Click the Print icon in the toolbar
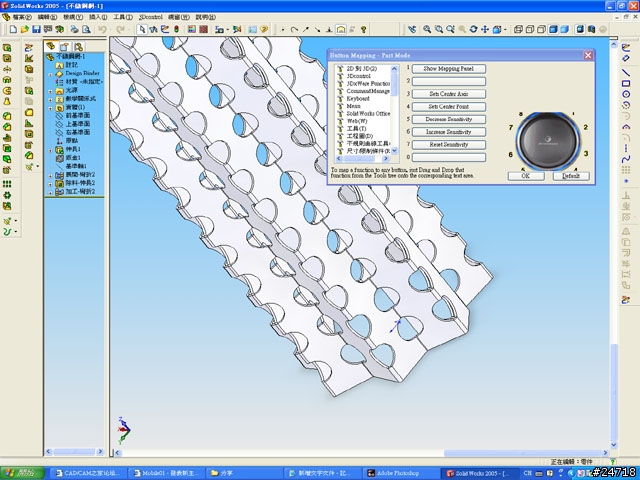Viewport: 640px width, 480px height. coord(74,29)
